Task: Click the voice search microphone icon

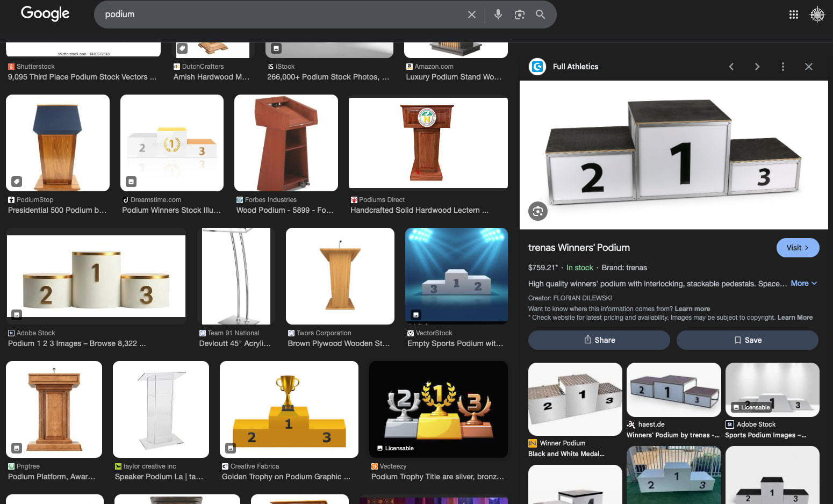Action: coord(498,15)
